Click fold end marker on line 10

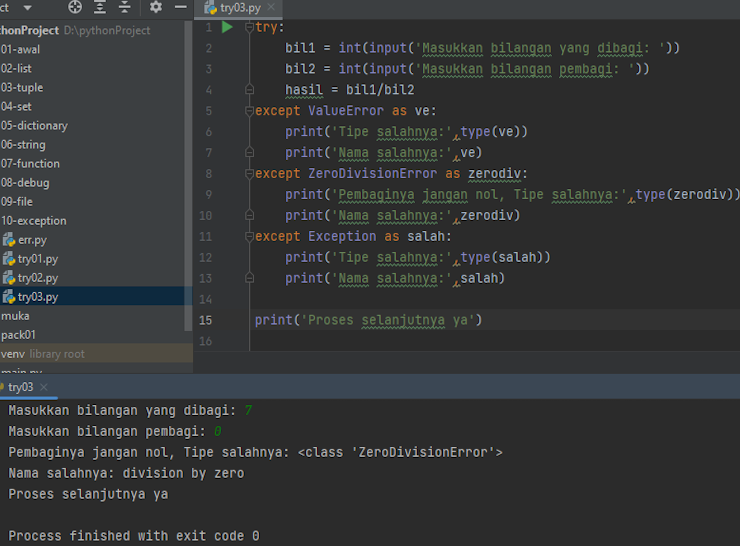[249, 215]
